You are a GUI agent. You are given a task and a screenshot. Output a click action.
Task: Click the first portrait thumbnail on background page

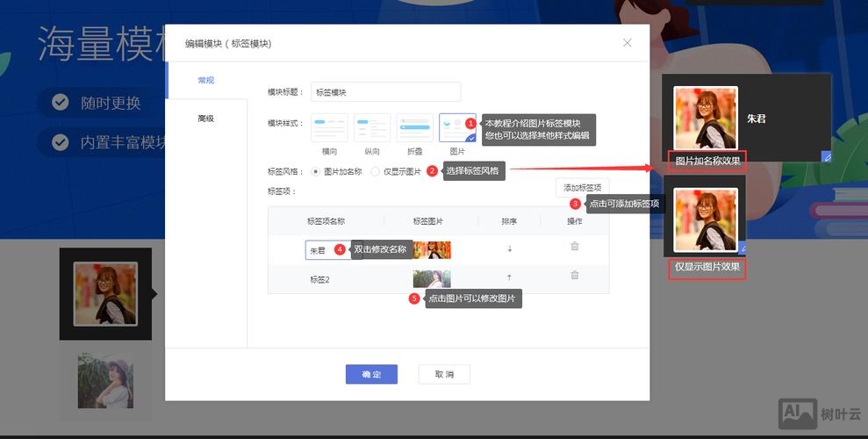(x=105, y=294)
